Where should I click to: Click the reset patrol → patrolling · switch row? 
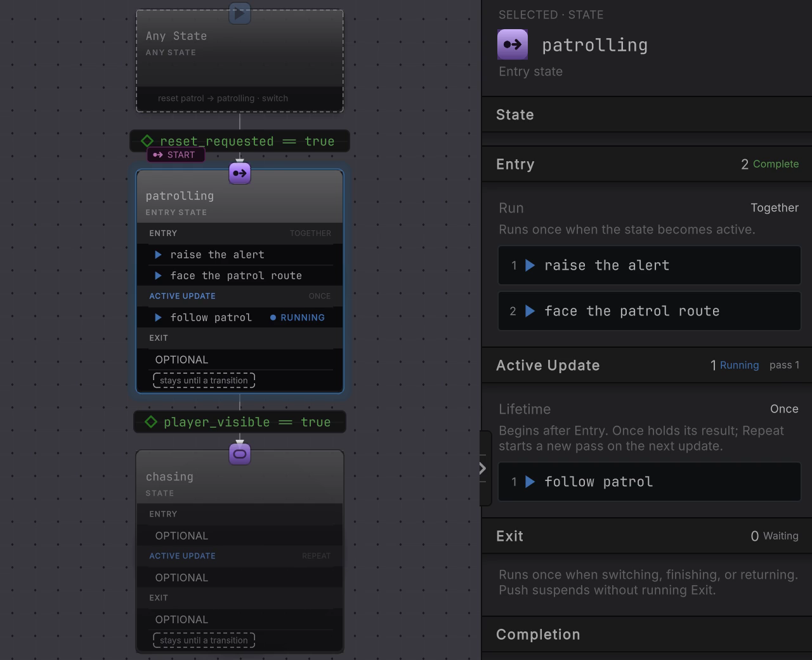223,98
